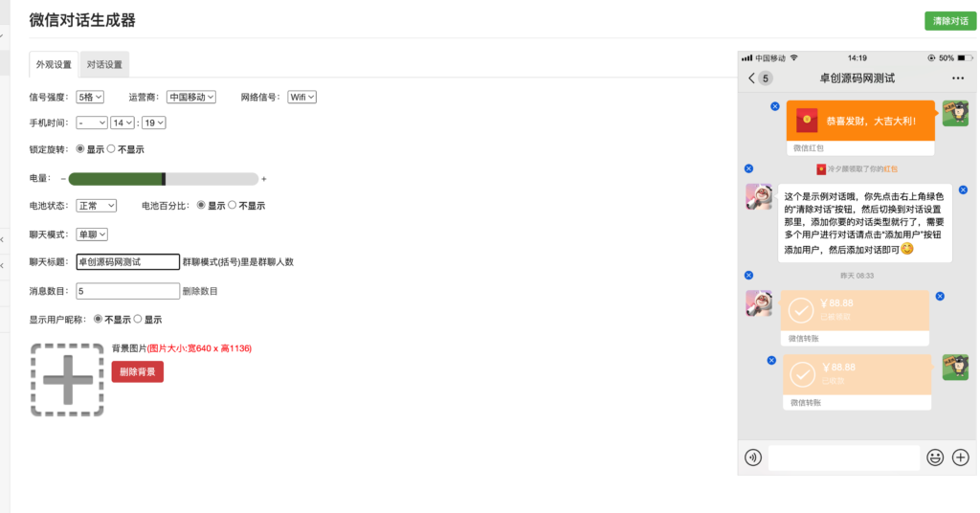The height and width of the screenshot is (513, 980).
Task: Open the three-dot menu in chat header
Action: (957, 78)
